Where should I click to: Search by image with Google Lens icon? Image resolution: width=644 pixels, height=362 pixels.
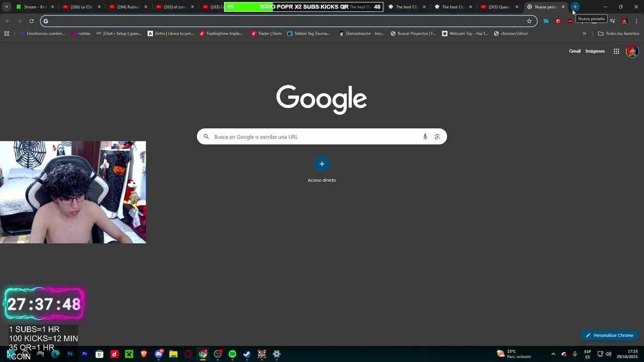click(x=437, y=137)
